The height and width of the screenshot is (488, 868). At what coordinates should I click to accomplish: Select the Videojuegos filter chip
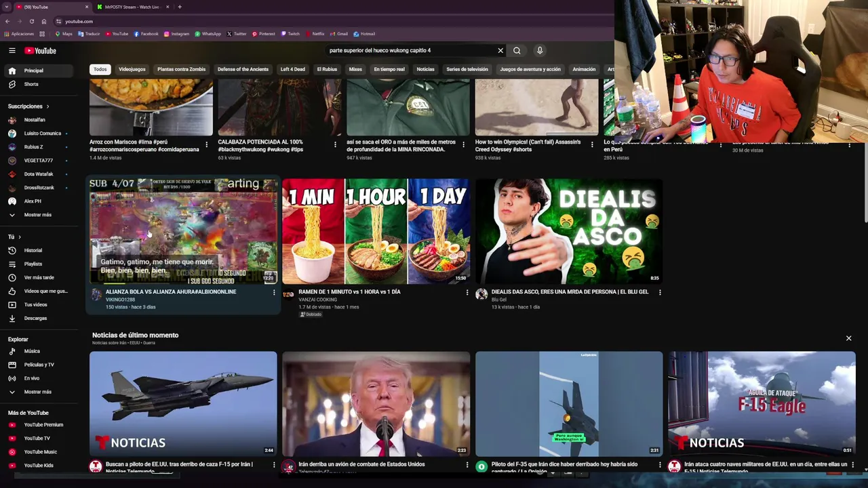pos(132,69)
